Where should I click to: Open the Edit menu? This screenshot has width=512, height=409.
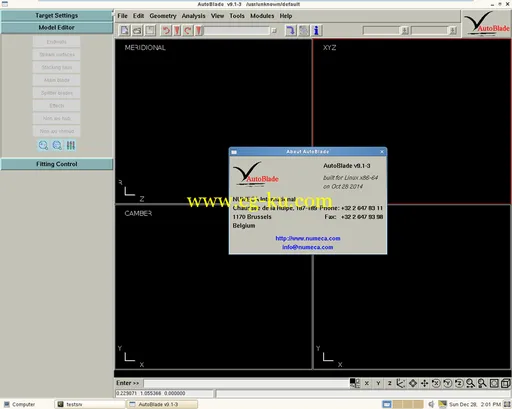138,16
